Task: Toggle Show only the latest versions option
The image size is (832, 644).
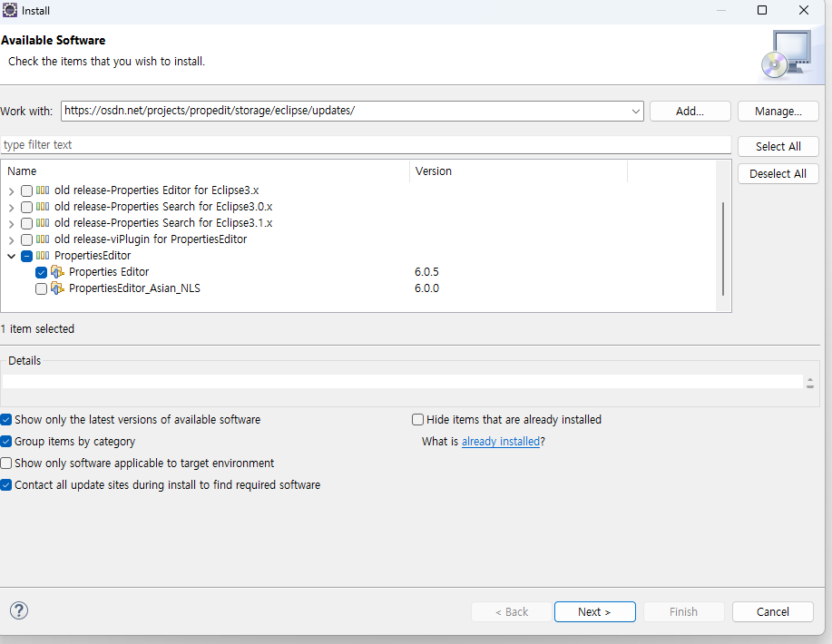Action: click(5, 420)
